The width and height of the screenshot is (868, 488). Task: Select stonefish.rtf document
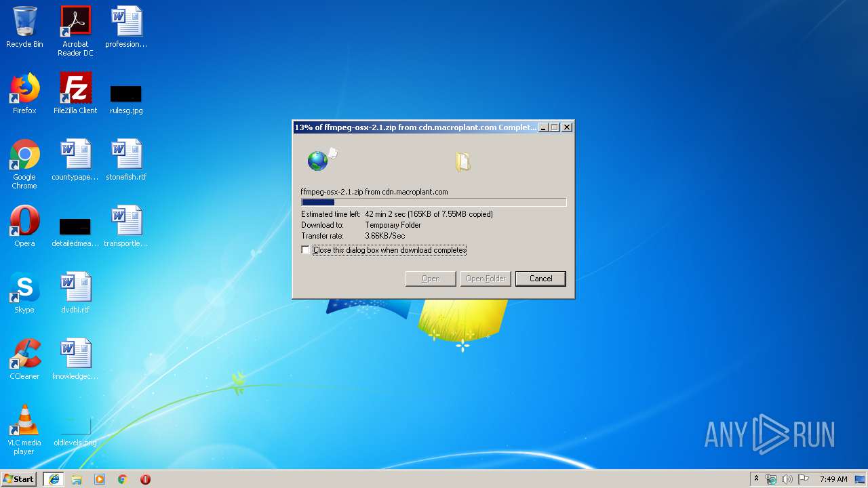pyautogui.click(x=126, y=161)
